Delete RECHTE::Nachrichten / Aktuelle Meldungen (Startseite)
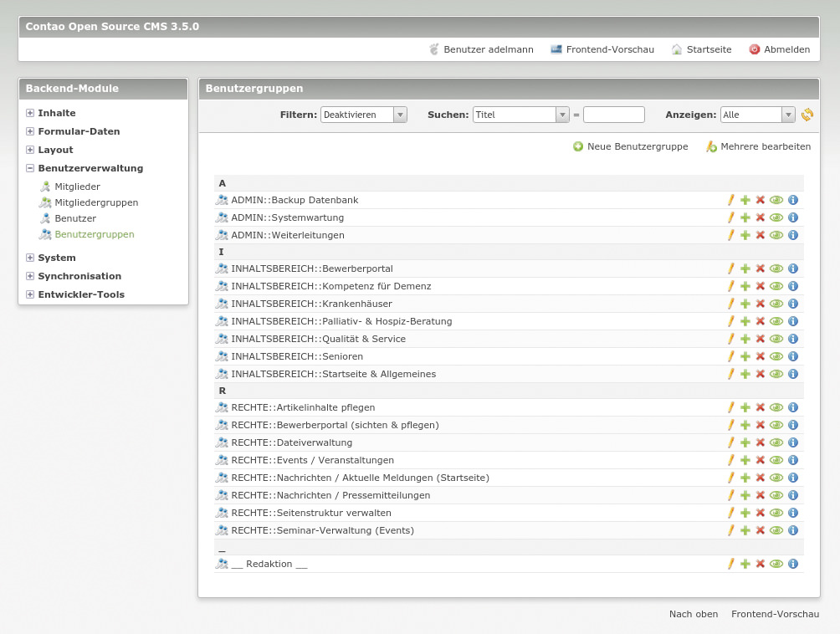 click(x=761, y=478)
